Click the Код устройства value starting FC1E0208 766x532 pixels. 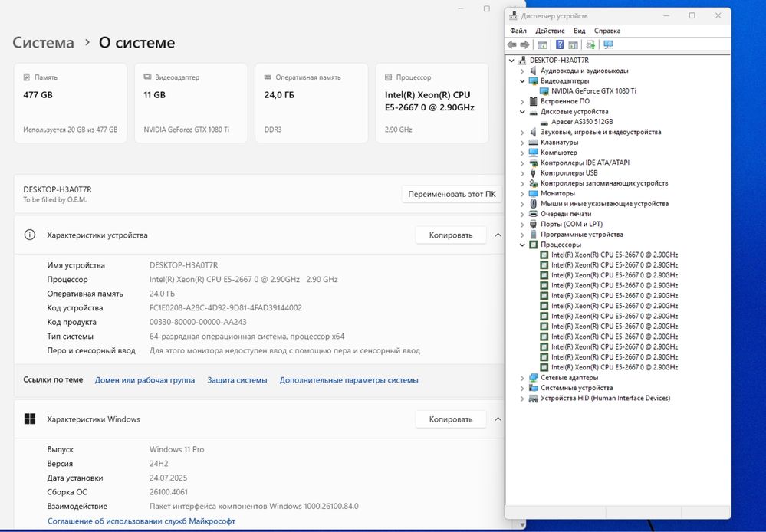point(225,308)
